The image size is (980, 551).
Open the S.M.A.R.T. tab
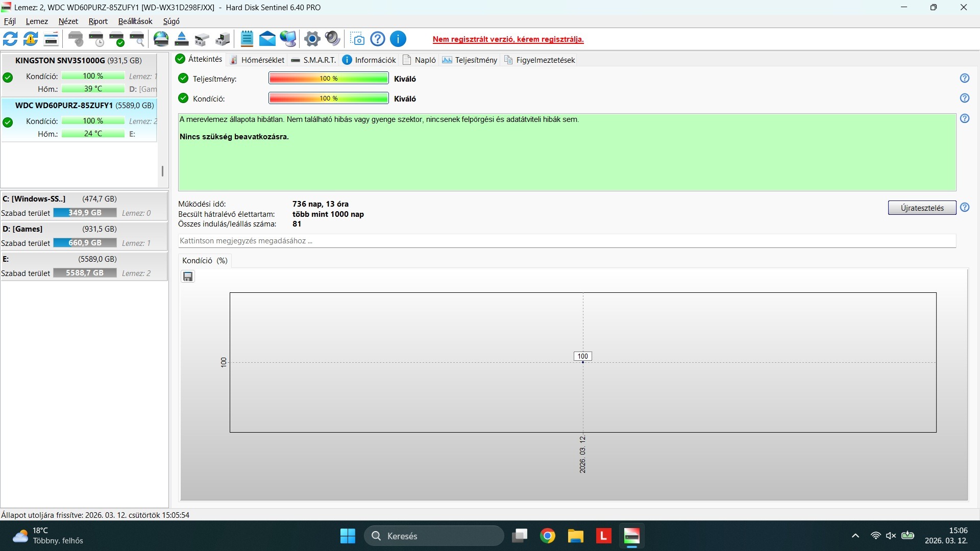pos(313,60)
